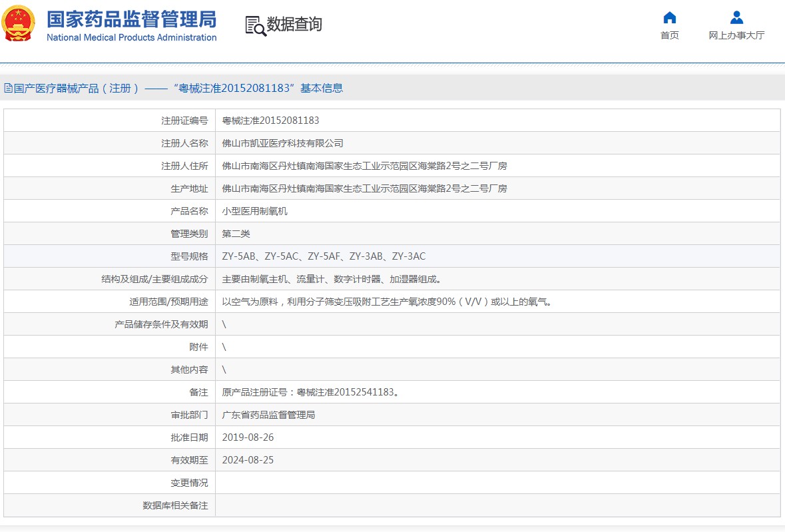Select the 产品储存条件及有效期 label

pos(161,324)
